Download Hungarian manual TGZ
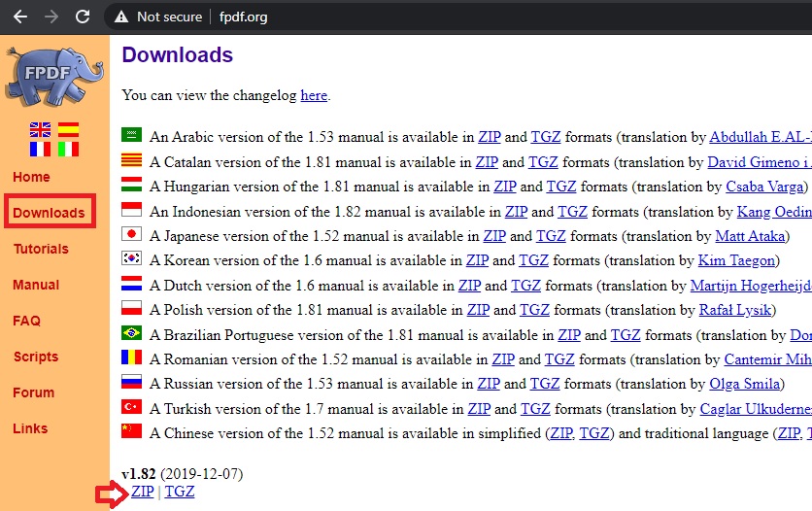The height and width of the screenshot is (511, 812). (x=561, y=187)
